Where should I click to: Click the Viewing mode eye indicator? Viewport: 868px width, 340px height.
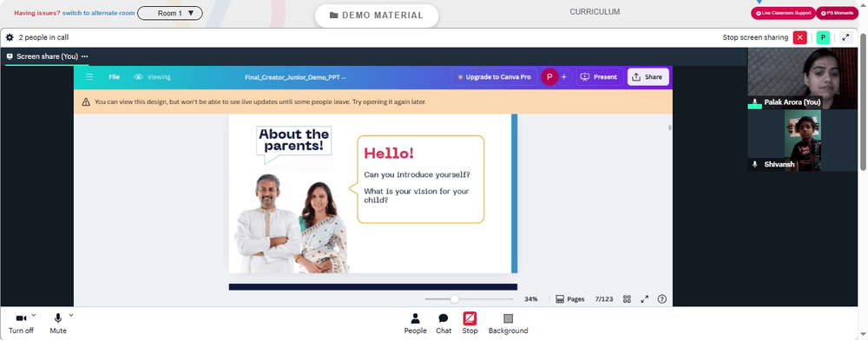152,77
